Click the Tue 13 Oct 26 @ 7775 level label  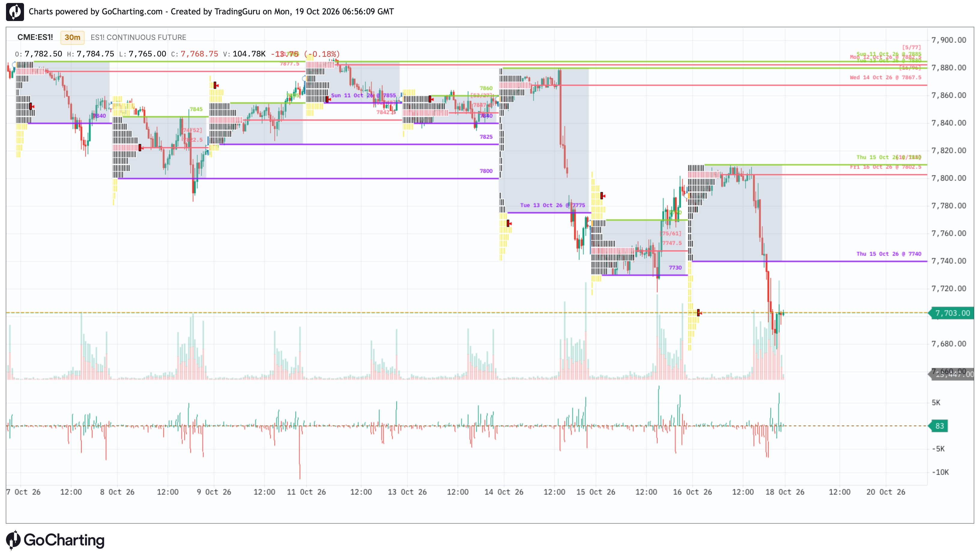[552, 206]
